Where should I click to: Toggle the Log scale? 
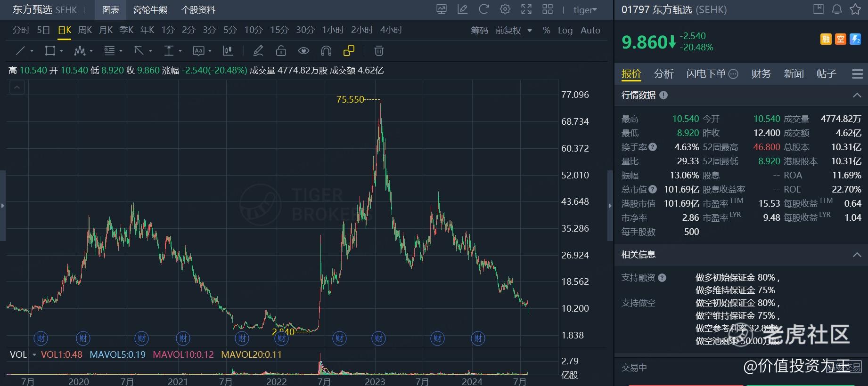point(565,30)
